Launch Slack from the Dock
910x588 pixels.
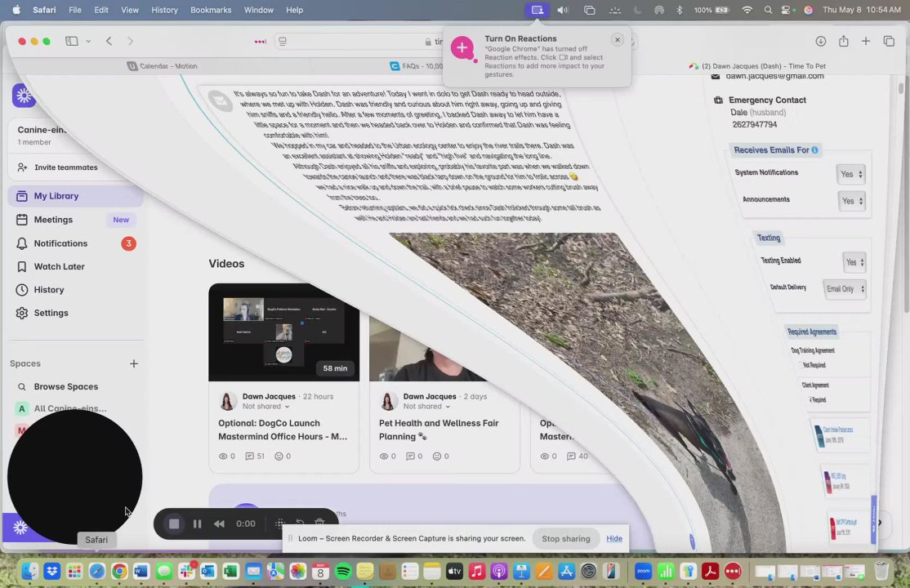[x=186, y=572]
